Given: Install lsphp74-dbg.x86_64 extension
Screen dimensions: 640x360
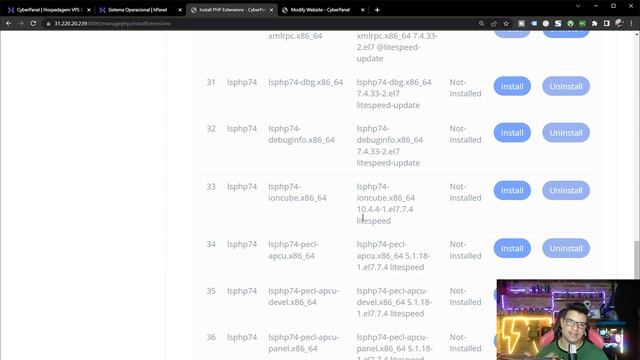Looking at the screenshot, I should point(512,86).
